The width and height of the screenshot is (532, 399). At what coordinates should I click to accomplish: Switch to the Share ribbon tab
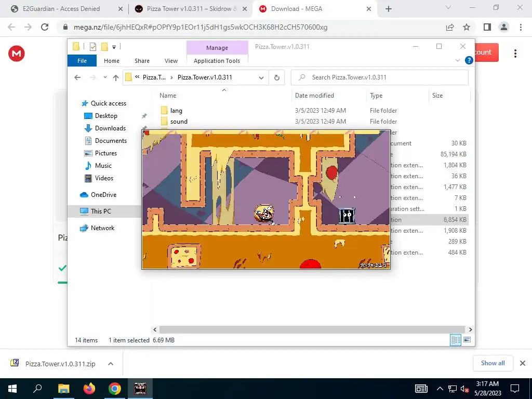pos(142,61)
